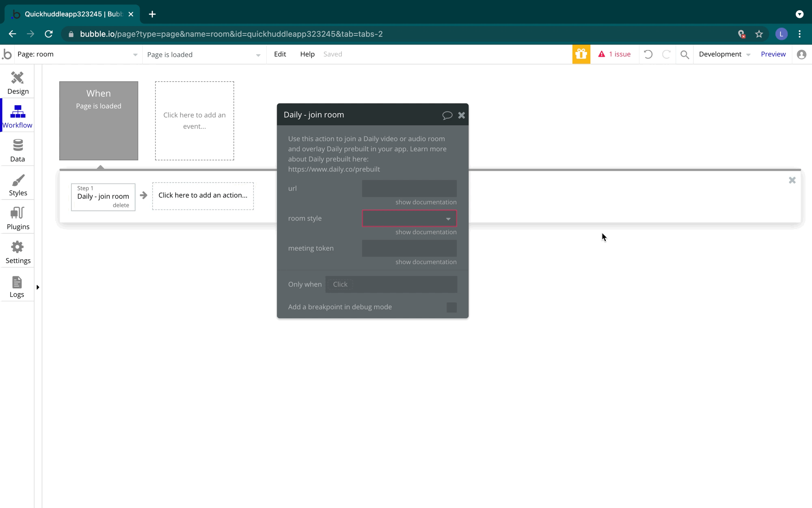Open the editor search tool
The image size is (812, 508).
[x=685, y=54]
